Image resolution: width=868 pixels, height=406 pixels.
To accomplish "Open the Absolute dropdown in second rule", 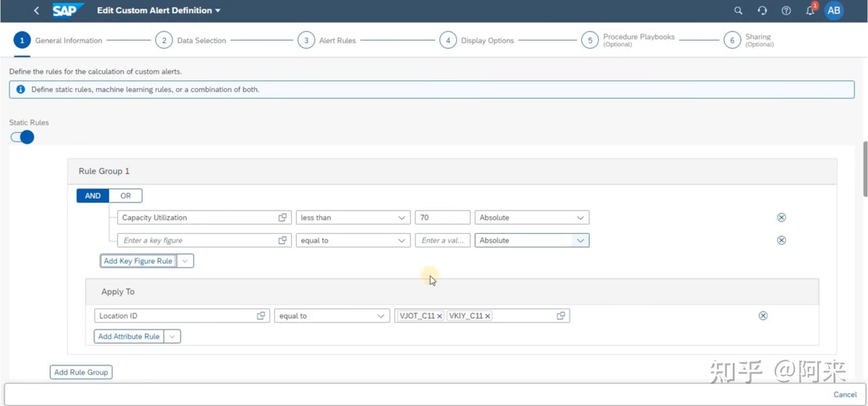I will [x=532, y=240].
